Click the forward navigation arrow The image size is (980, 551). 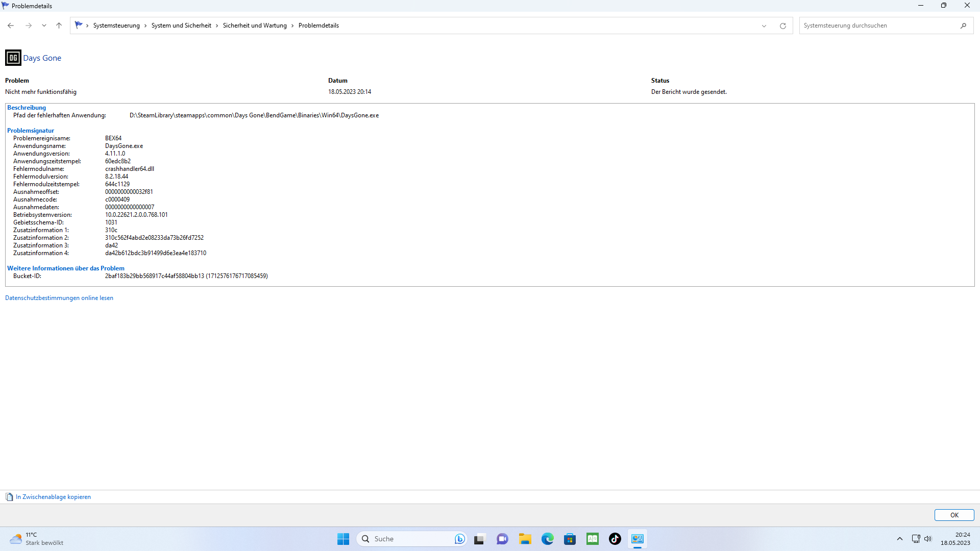coord(29,26)
